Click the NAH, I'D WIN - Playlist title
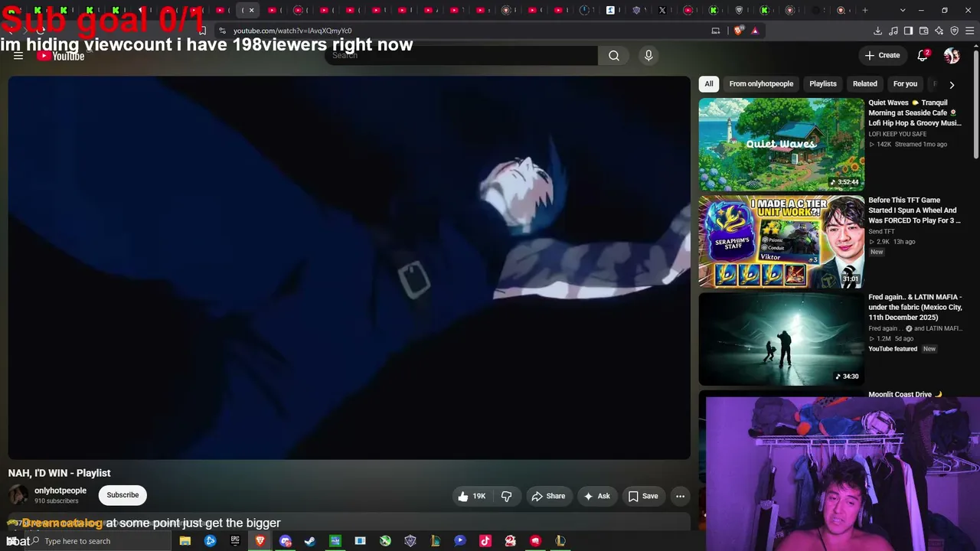 tap(60, 473)
